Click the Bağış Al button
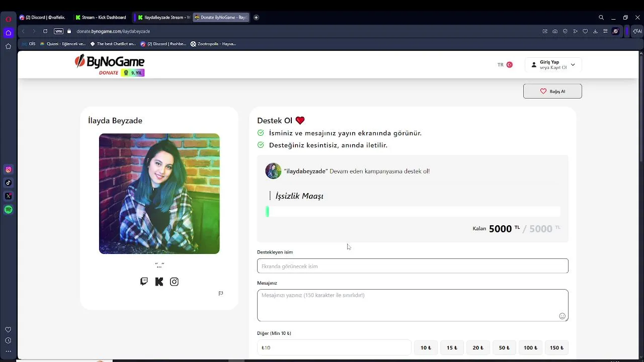Screen dimensions: 644x362 pos(552,91)
